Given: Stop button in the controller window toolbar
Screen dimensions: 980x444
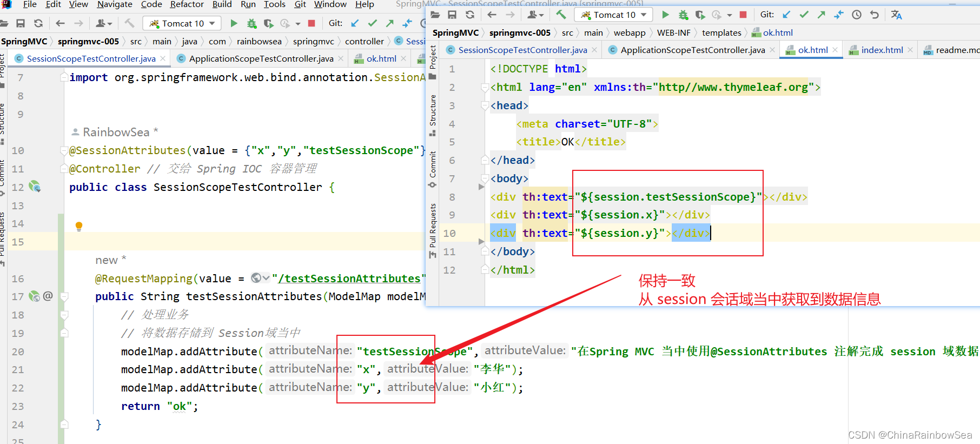Looking at the screenshot, I should click(312, 23).
